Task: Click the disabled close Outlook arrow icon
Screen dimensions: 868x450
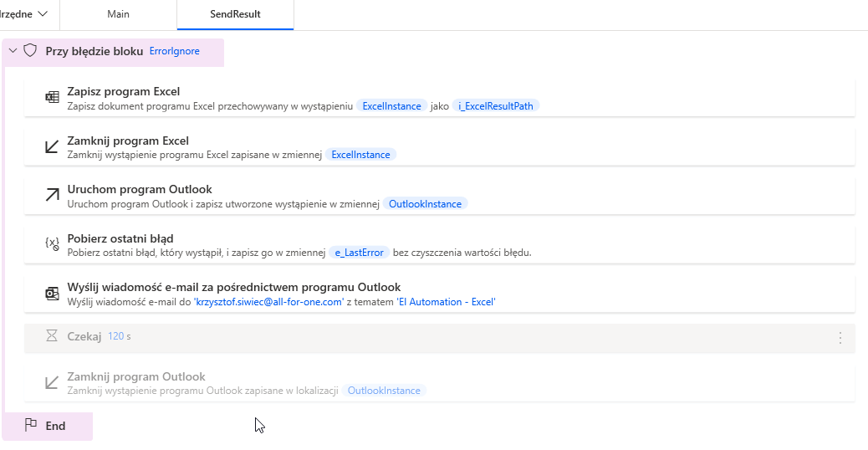Action: (52, 382)
